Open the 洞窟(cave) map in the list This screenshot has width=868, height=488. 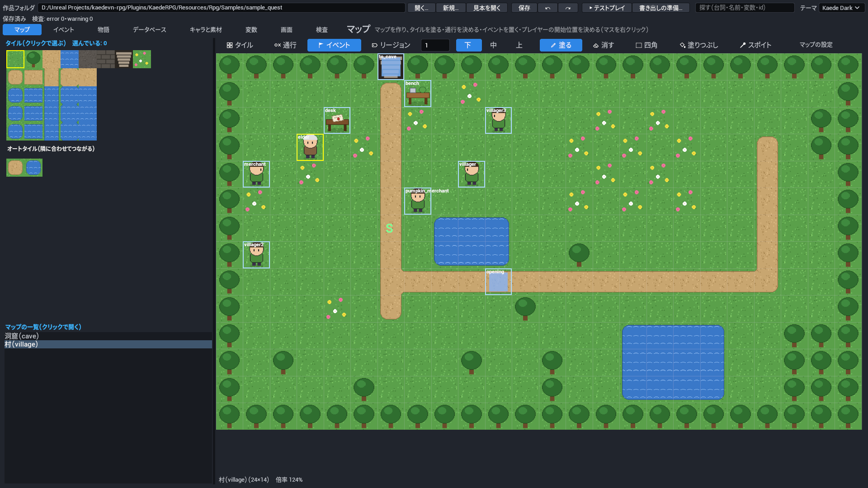click(x=108, y=336)
